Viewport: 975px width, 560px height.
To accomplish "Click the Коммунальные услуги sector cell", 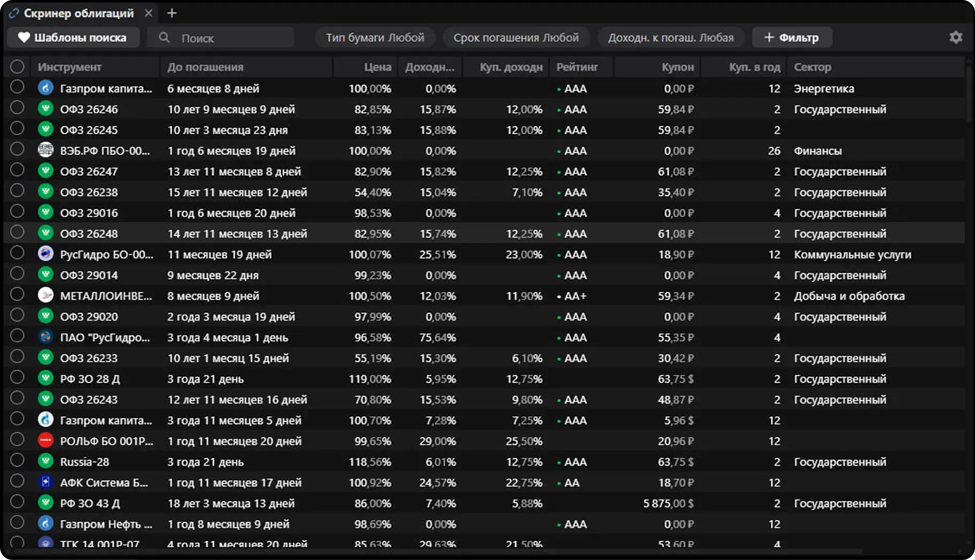I will [x=853, y=254].
